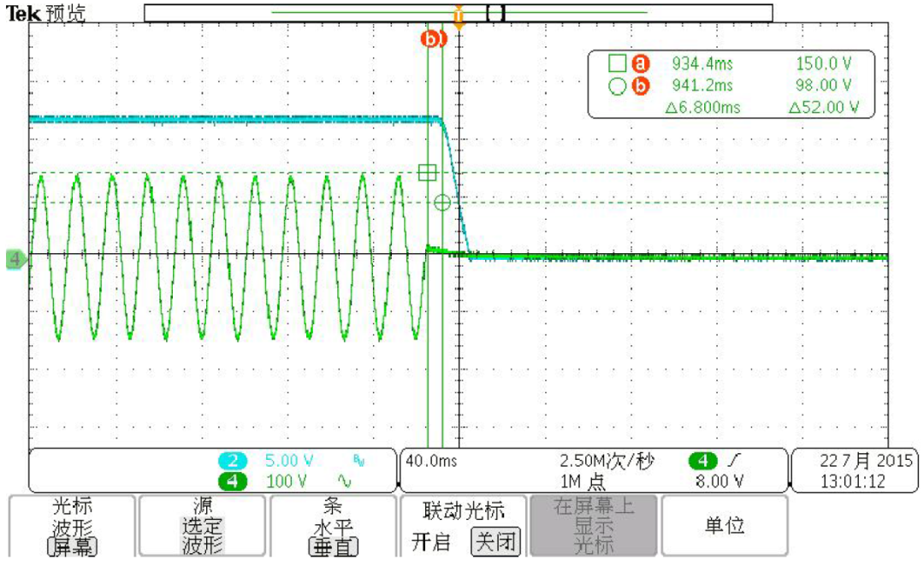Click the AC coupling symbol beside 100 V
The width and height of the screenshot is (924, 566).
click(345, 481)
